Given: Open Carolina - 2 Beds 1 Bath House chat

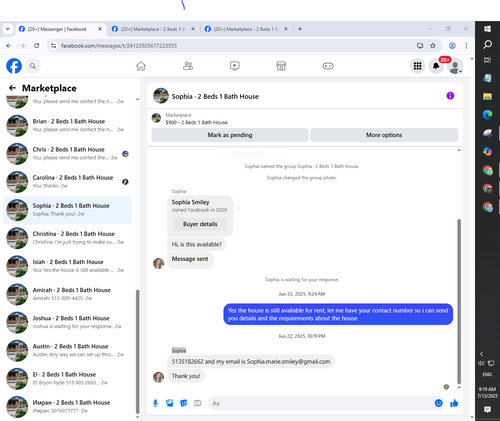Looking at the screenshot, I should pyautogui.click(x=68, y=182).
